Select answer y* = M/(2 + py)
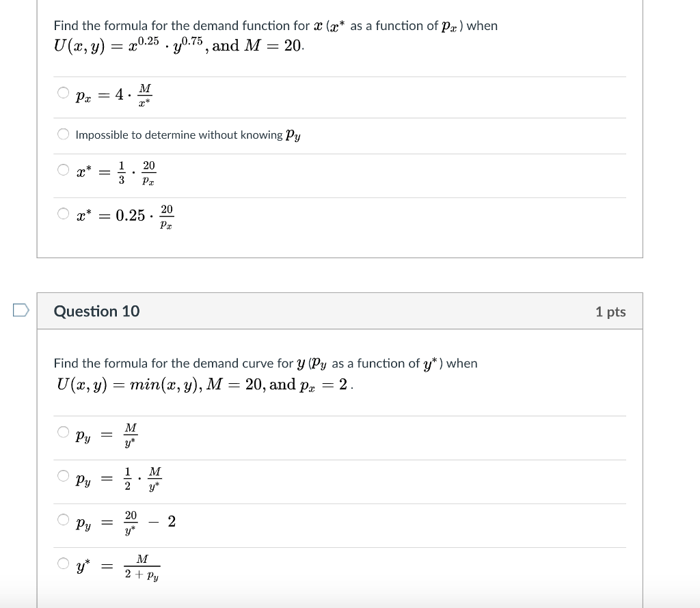This screenshot has height=608, width=700. click(x=62, y=563)
